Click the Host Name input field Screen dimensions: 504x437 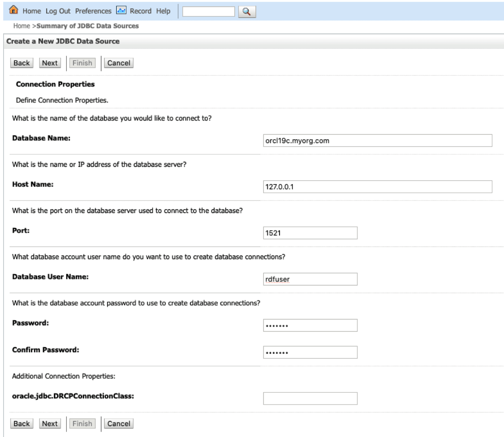(x=378, y=187)
